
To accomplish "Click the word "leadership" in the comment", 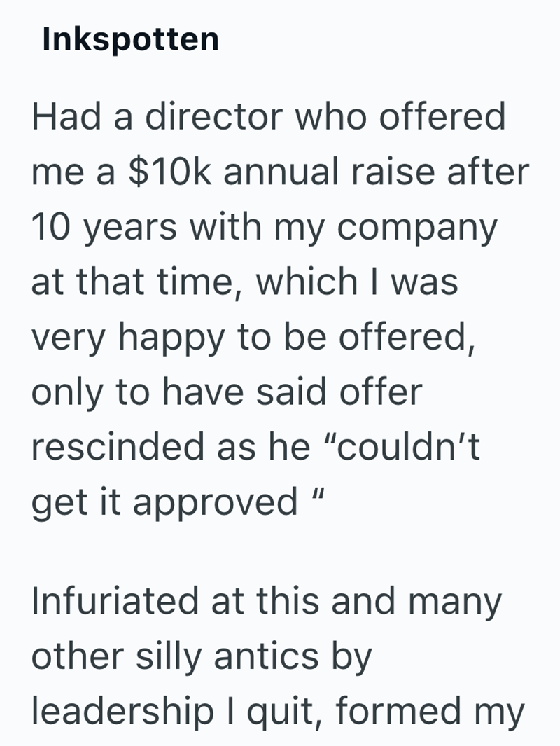I will (x=120, y=712).
